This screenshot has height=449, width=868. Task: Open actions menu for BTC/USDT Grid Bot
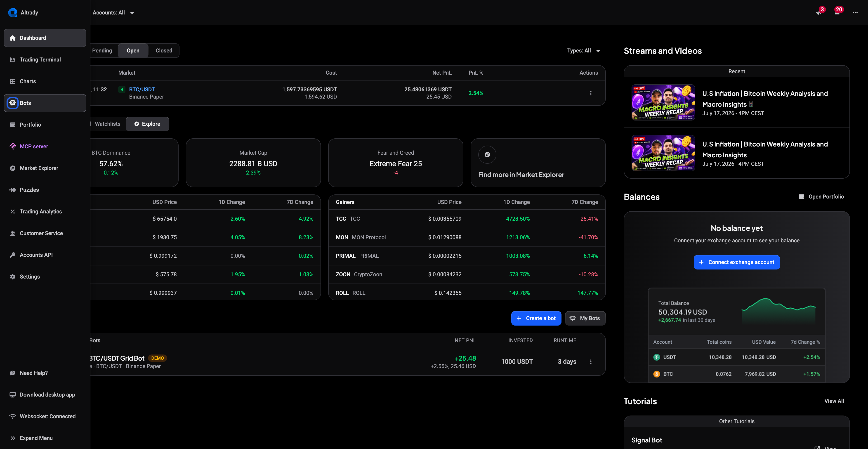tap(591, 362)
